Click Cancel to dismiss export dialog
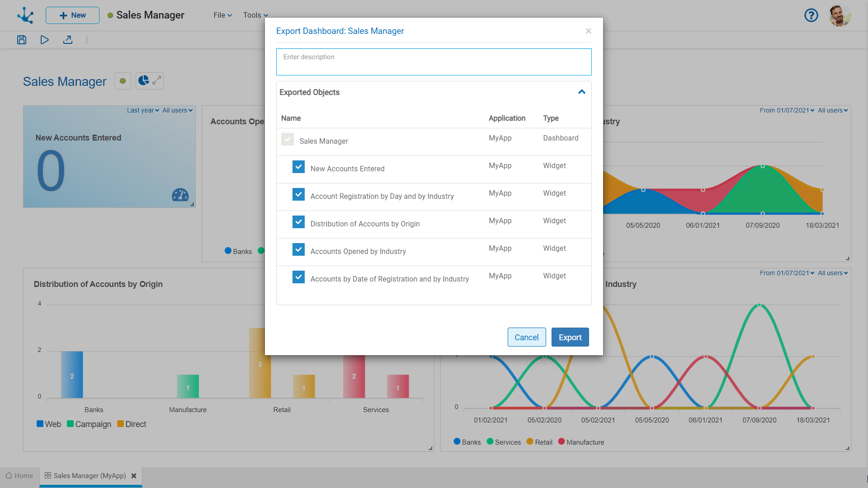 pos(526,337)
